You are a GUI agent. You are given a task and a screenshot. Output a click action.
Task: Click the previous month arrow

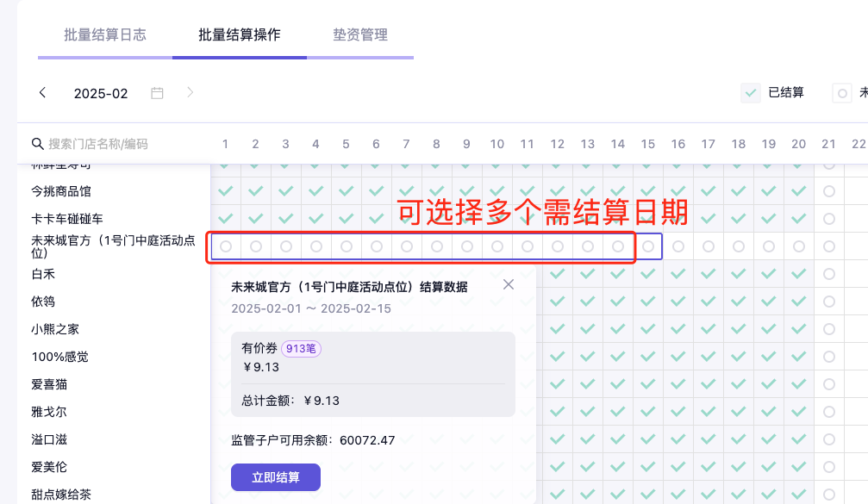43,93
